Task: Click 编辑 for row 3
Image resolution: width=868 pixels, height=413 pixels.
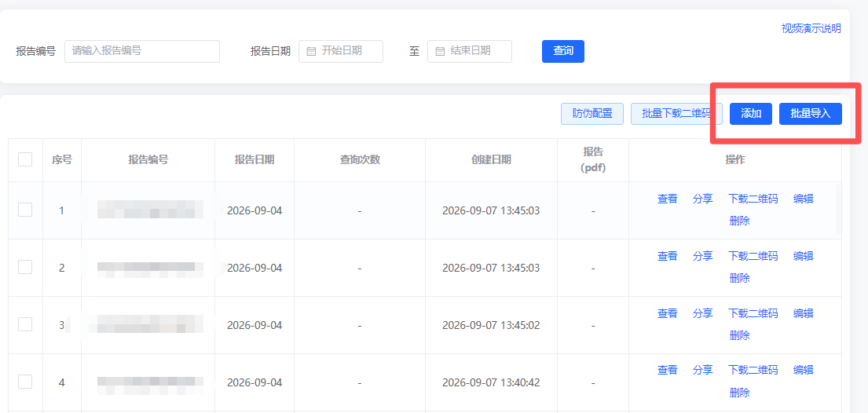Action: point(804,313)
